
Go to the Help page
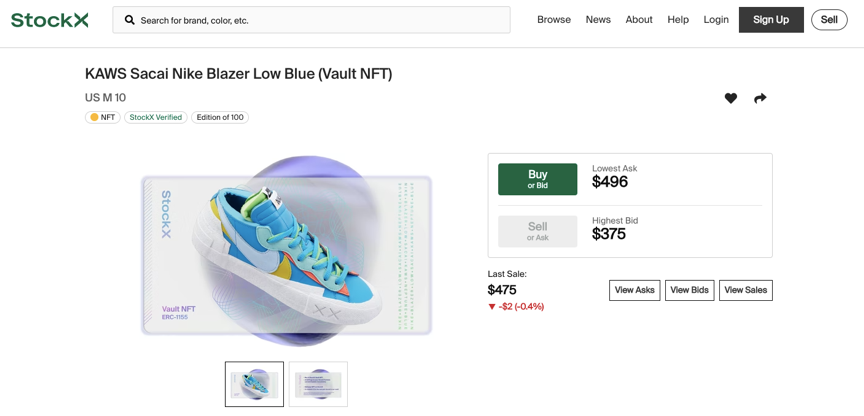(678, 20)
